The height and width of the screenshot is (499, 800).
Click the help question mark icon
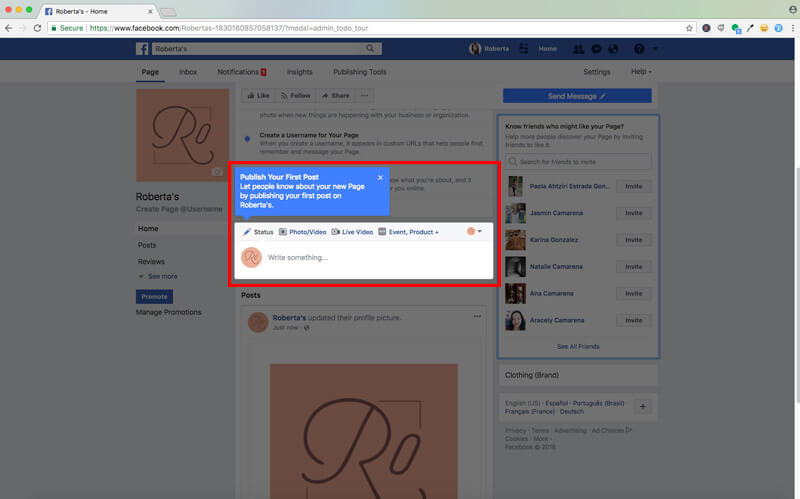tap(639, 49)
